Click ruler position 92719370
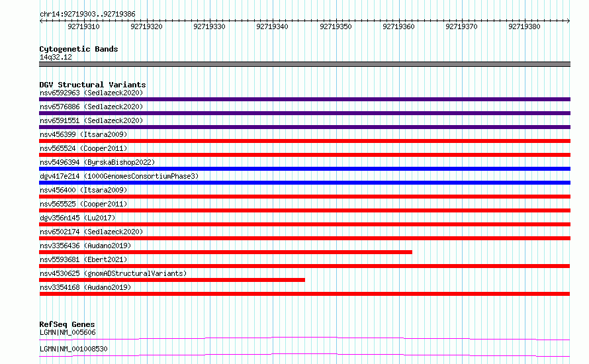589x364 pixels. (461, 26)
